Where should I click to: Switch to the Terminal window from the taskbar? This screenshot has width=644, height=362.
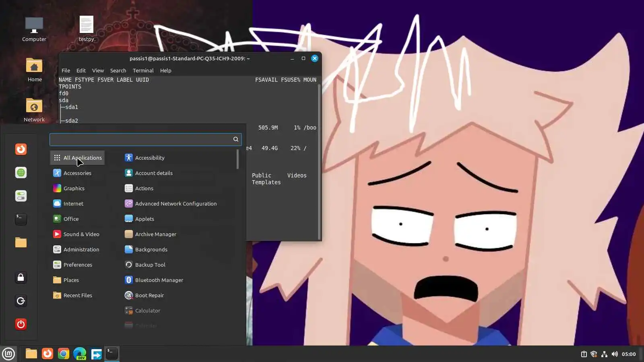coord(112,354)
